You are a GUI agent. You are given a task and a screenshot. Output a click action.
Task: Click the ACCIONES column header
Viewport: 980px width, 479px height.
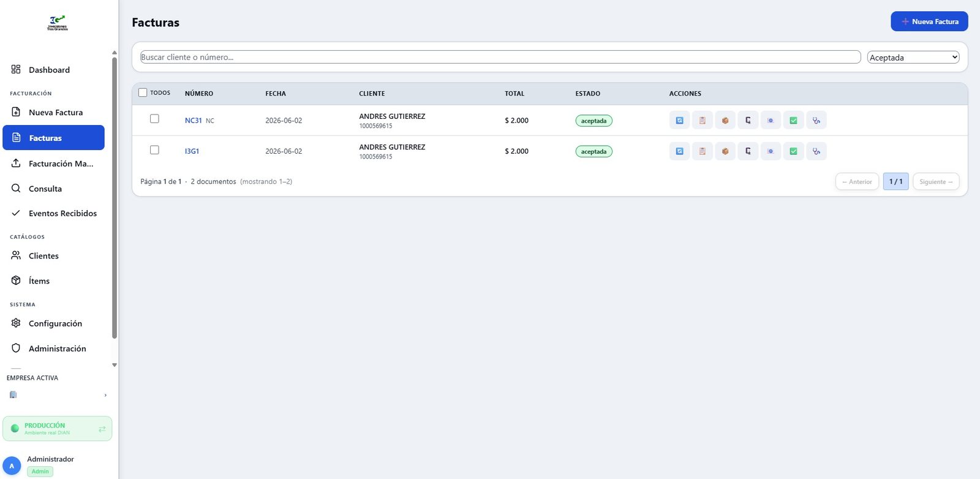685,94
